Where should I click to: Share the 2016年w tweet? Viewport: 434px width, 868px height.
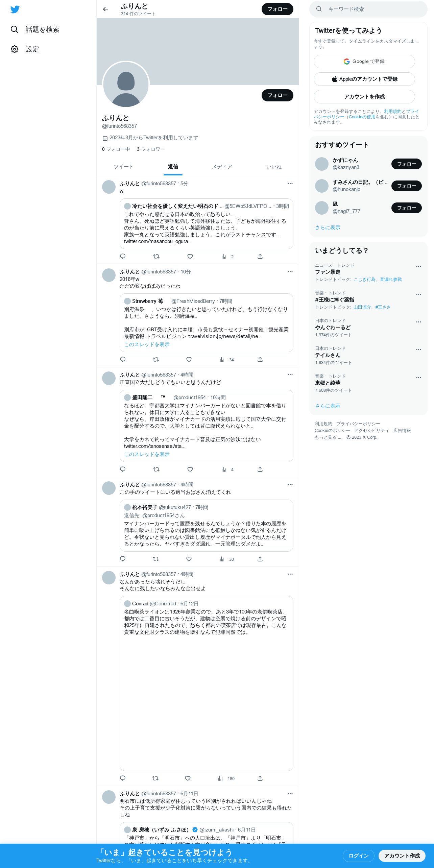(x=260, y=360)
